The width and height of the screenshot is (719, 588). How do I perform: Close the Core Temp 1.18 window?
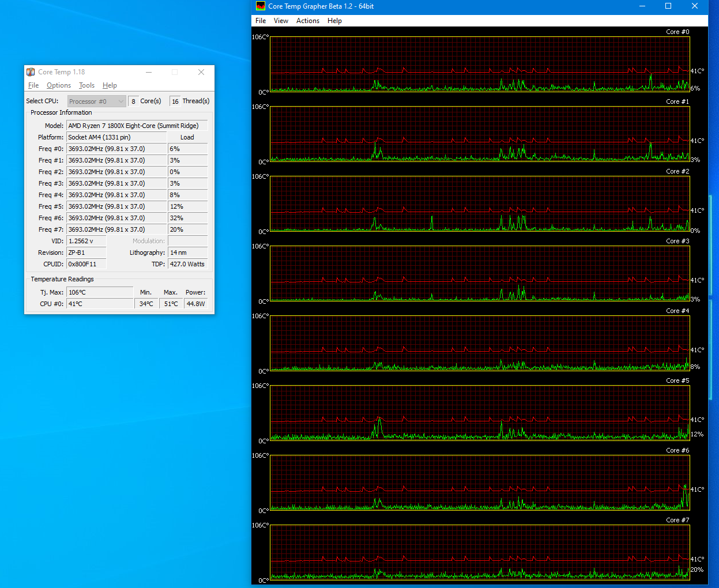pos(201,72)
